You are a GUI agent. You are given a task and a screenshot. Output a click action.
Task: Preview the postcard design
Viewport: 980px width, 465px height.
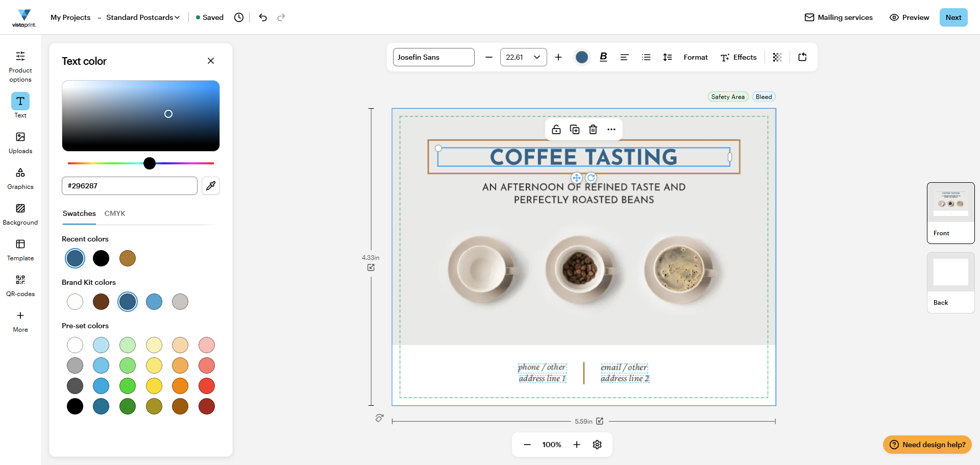909,17
